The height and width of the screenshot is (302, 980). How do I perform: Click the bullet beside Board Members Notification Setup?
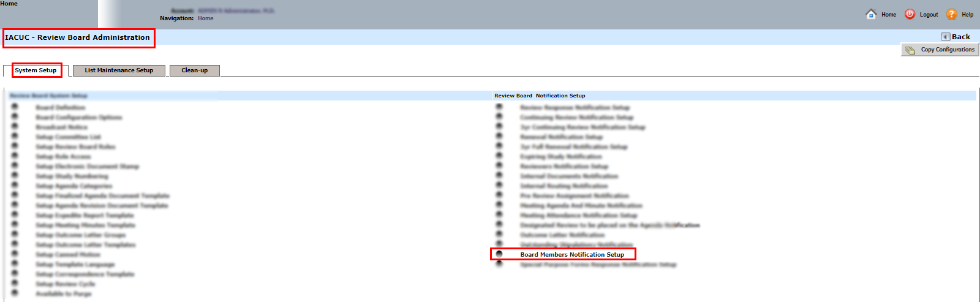(x=499, y=254)
